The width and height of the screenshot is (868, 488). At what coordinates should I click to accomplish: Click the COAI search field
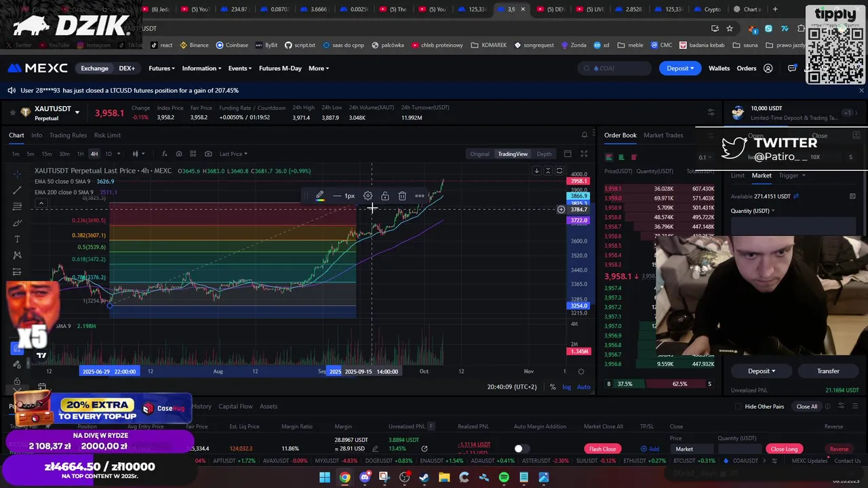coord(614,68)
